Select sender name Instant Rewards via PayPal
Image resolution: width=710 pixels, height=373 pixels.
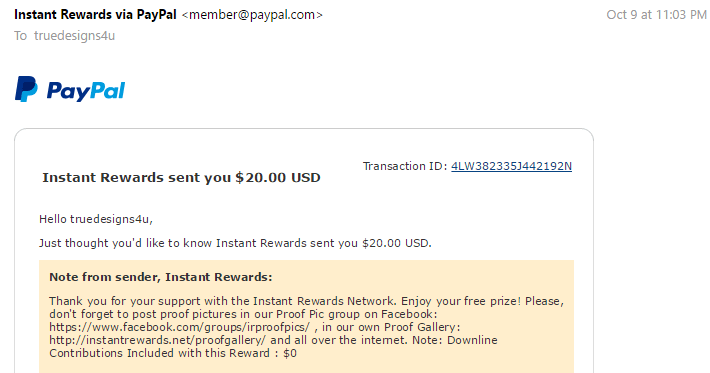click(95, 14)
